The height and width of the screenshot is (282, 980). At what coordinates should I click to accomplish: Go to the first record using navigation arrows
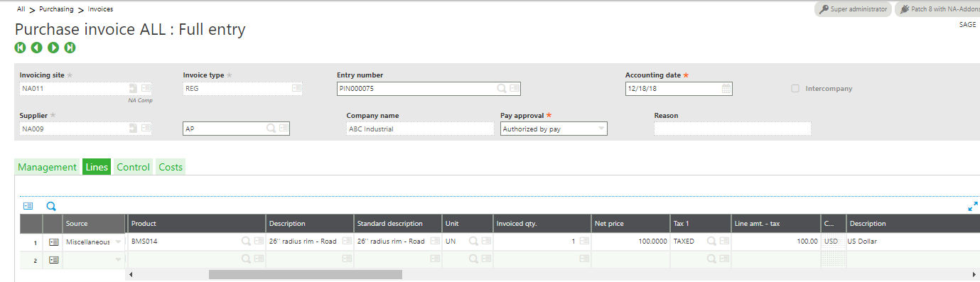click(20, 48)
